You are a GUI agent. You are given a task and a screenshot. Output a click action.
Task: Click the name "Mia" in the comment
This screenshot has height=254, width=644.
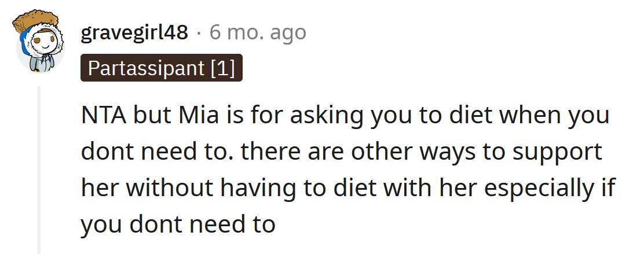coord(187,116)
